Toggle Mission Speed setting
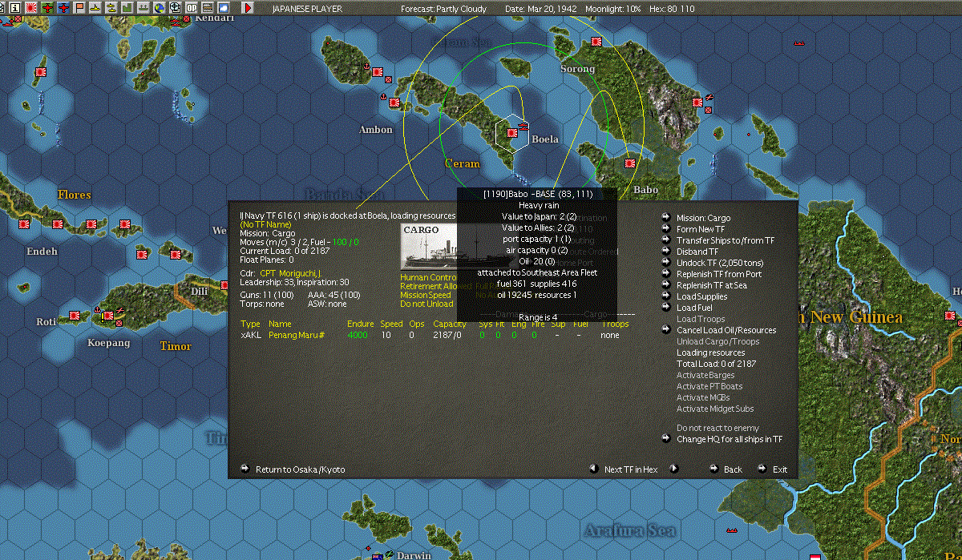This screenshot has width=962, height=560. point(426,295)
